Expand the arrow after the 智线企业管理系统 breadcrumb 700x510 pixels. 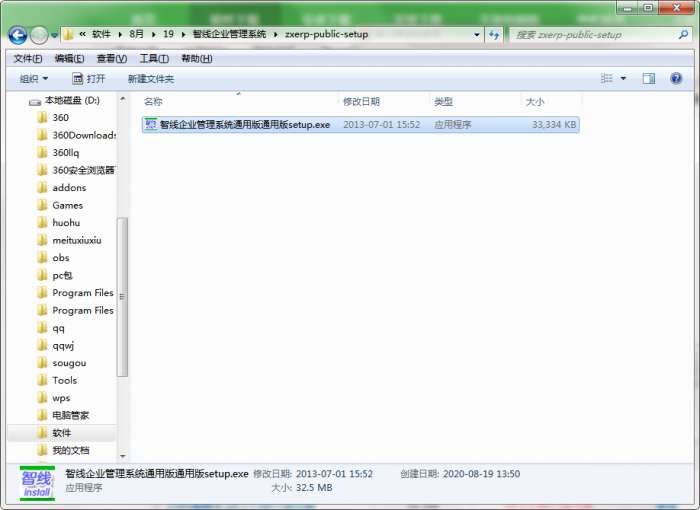pyautogui.click(x=275, y=34)
